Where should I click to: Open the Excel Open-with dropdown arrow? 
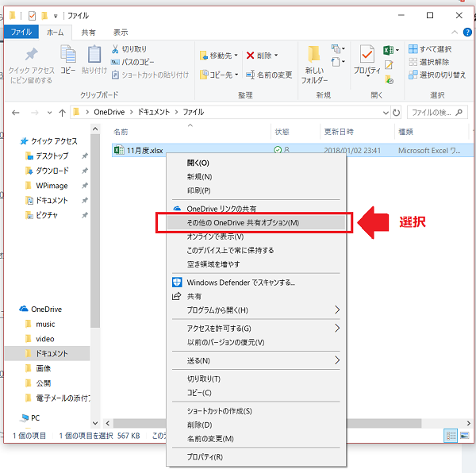tap(397, 50)
